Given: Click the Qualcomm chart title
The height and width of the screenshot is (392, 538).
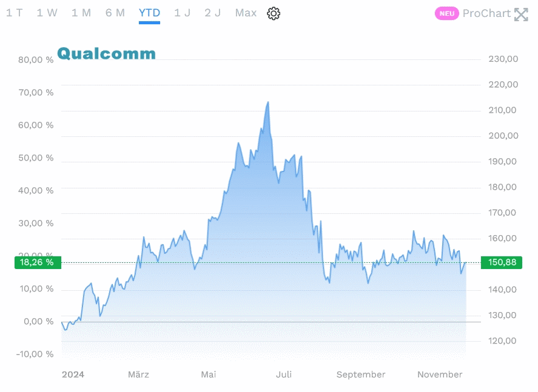Looking at the screenshot, I should pos(106,54).
